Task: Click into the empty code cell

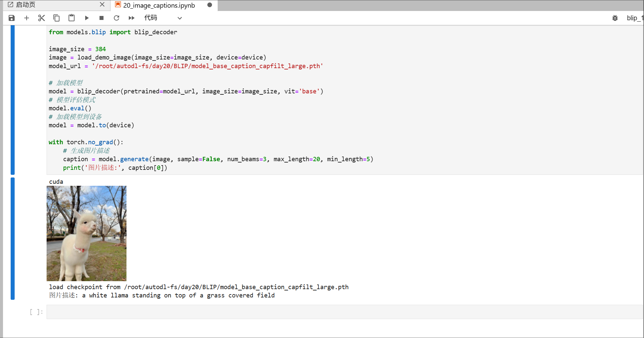Action: (x=344, y=312)
